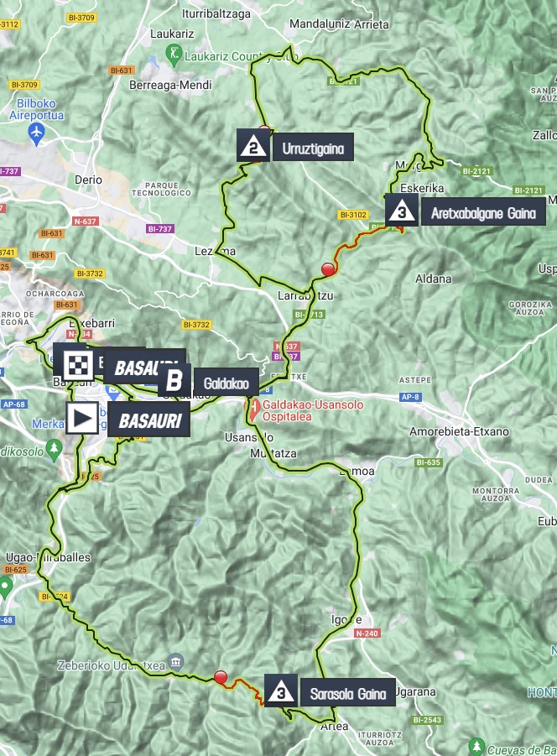Click the Galdakao sprint label
The image size is (557, 756).
pyautogui.click(x=226, y=383)
